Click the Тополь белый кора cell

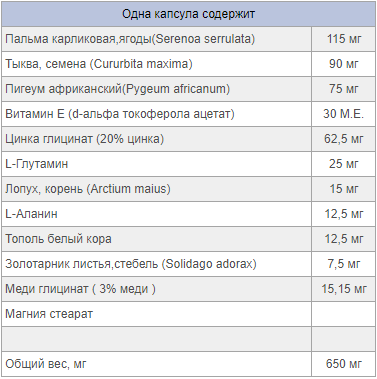tap(157, 239)
